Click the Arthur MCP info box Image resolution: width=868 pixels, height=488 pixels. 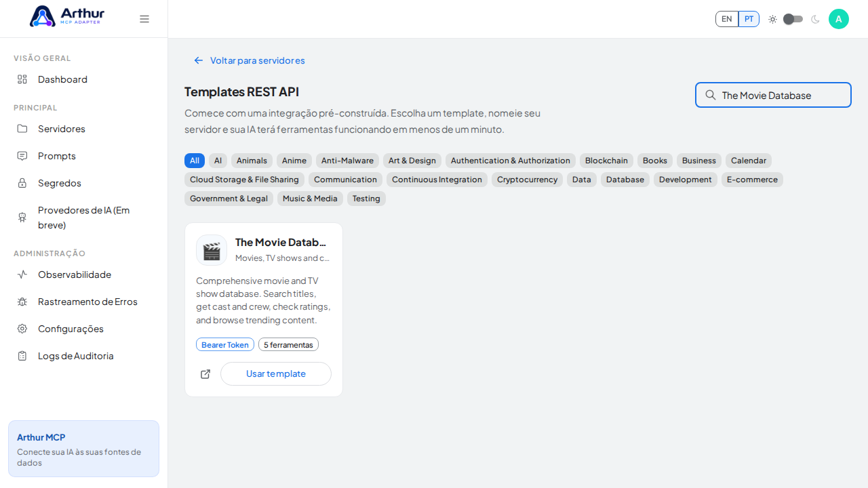click(83, 449)
